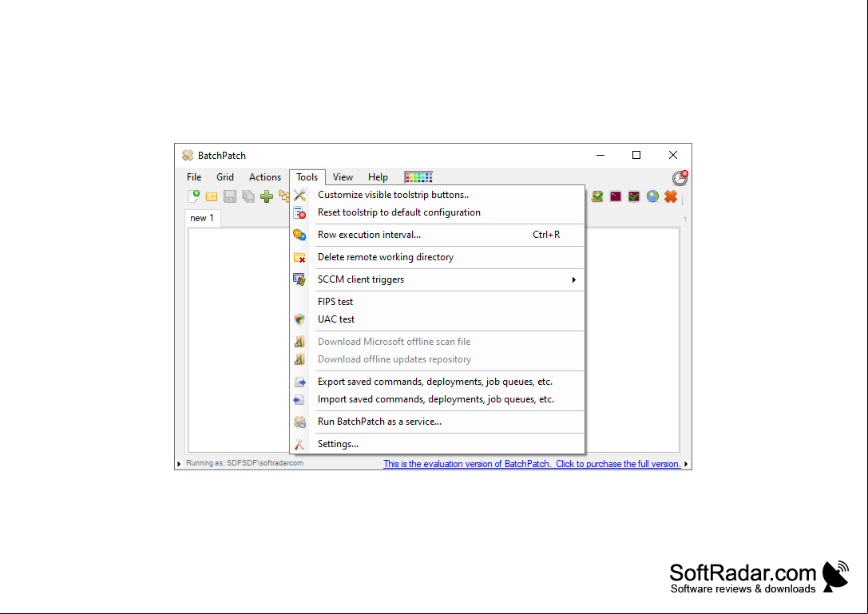Expand the SCCM client triggers submenu arrow
868x614 pixels.
click(573, 279)
